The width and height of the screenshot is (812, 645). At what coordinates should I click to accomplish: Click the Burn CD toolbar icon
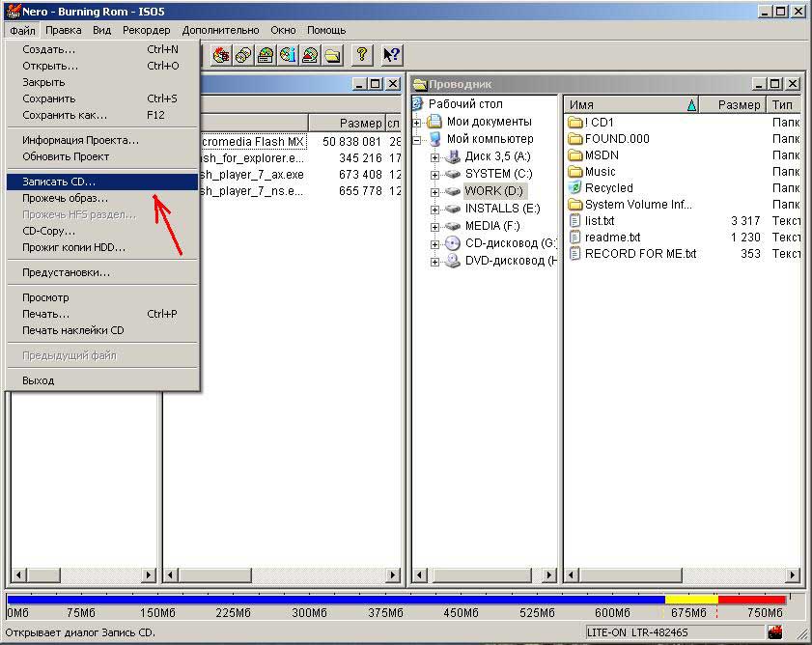pos(221,55)
